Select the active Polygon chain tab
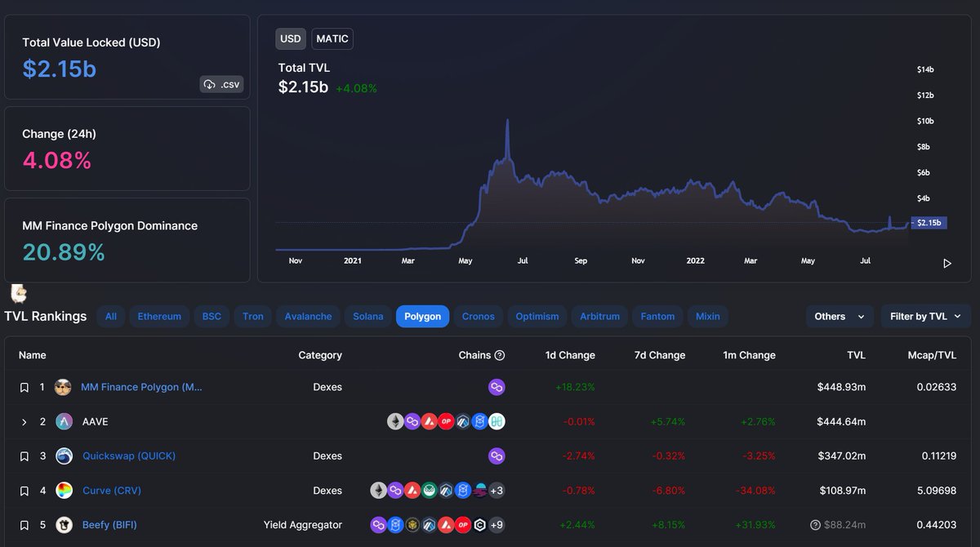 coord(423,316)
